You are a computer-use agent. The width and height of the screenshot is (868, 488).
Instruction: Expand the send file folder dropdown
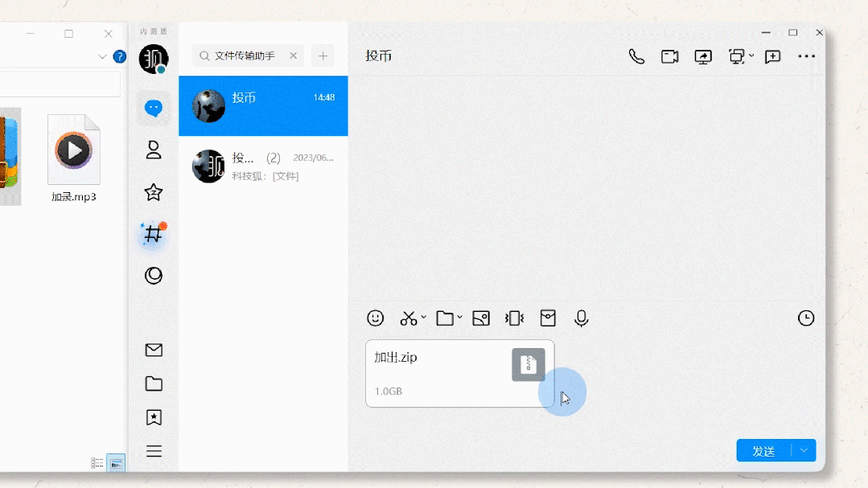(459, 318)
